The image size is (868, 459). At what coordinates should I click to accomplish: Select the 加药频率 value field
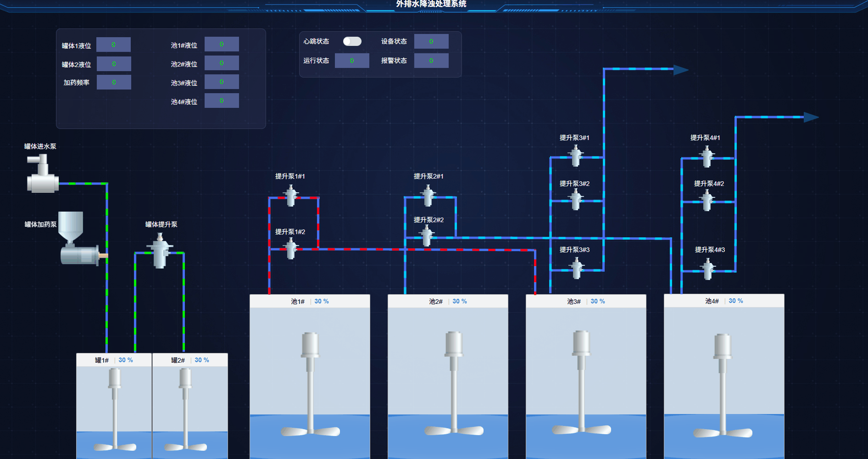(114, 82)
